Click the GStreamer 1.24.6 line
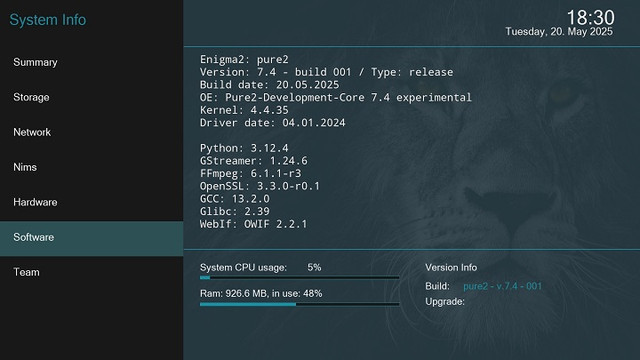The width and height of the screenshot is (640, 360). (253, 161)
